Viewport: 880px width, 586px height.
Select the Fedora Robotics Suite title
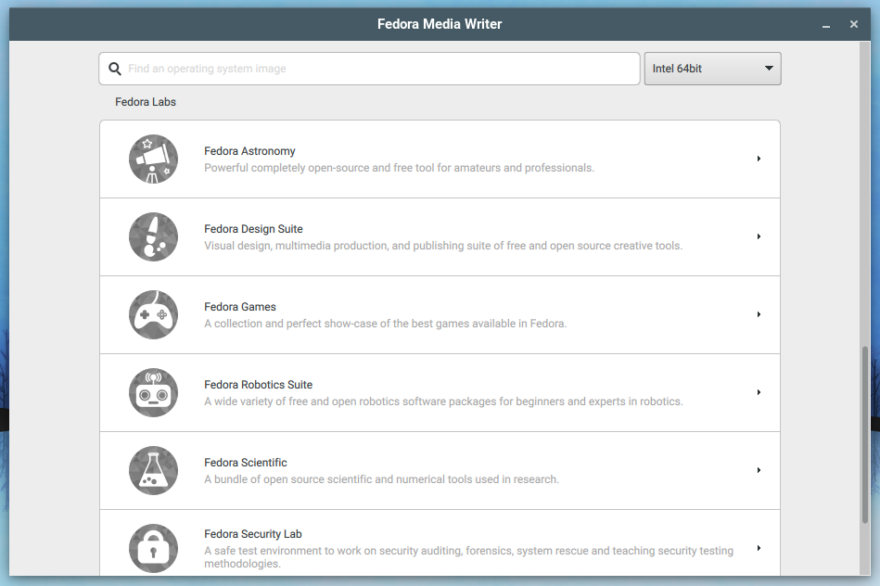coord(258,385)
